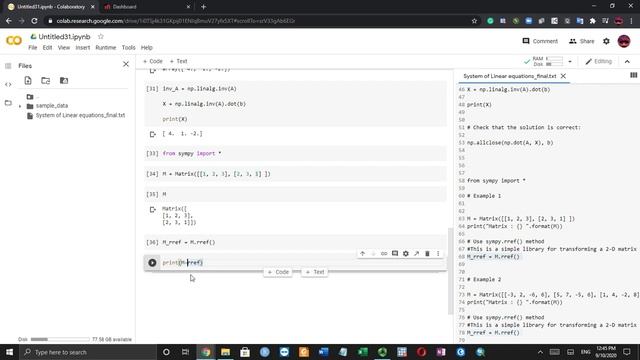The image size is (640, 360).
Task: Open File Explorer from taskbar
Action: coord(225,352)
